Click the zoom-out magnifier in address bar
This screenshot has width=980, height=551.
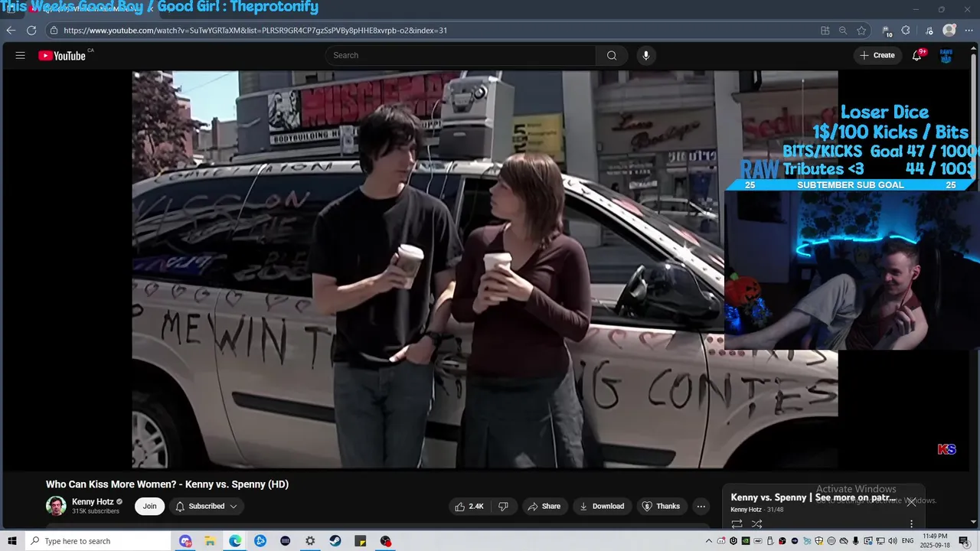pyautogui.click(x=843, y=31)
